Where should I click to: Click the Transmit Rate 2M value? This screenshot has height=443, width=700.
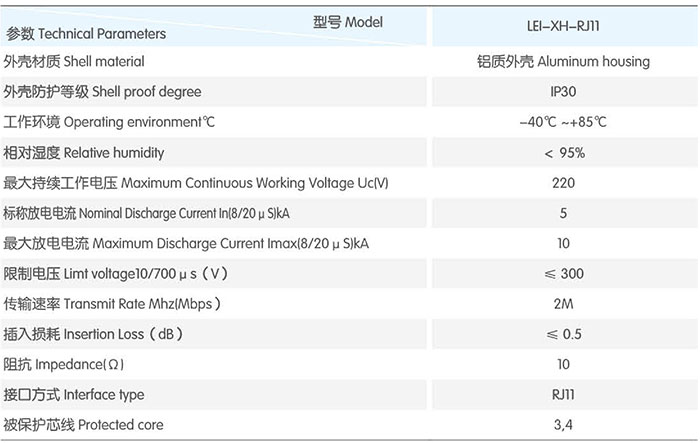pos(563,304)
